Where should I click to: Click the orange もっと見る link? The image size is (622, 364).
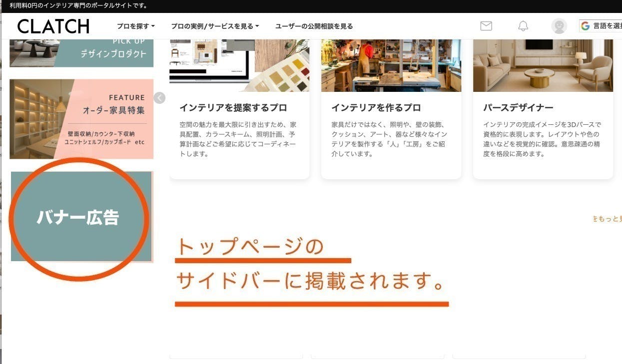[x=608, y=219]
